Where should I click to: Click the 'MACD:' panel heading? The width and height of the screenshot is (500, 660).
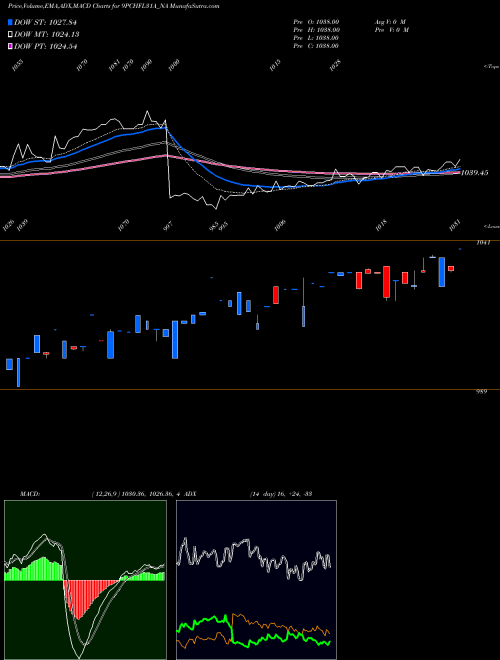coord(30,494)
